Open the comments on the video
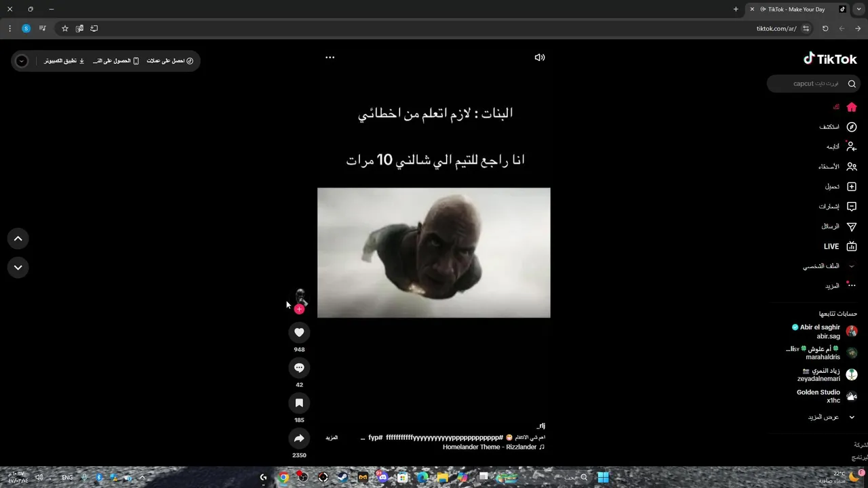The image size is (868, 488). [x=299, y=367]
